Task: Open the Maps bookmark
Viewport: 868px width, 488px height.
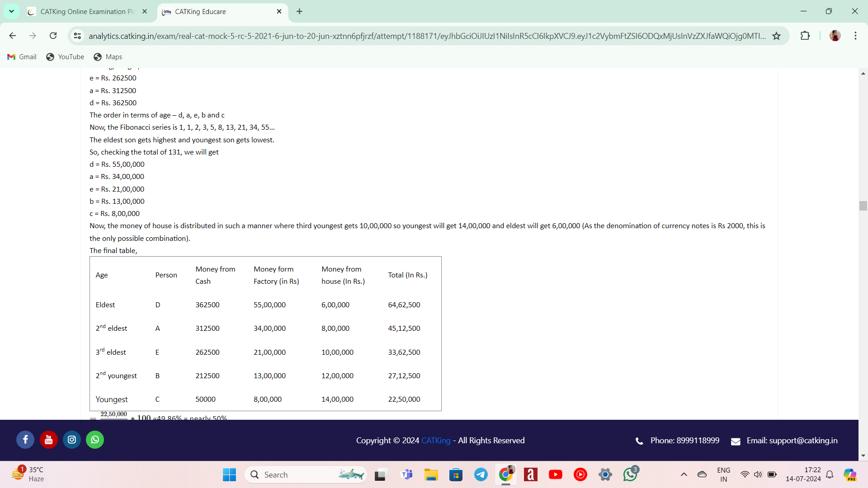Action: click(x=108, y=57)
